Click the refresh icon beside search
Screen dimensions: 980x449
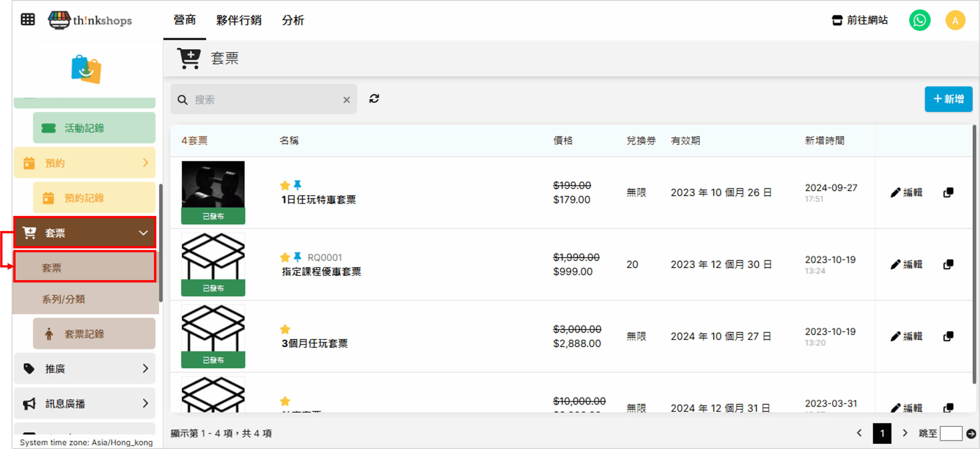(374, 99)
